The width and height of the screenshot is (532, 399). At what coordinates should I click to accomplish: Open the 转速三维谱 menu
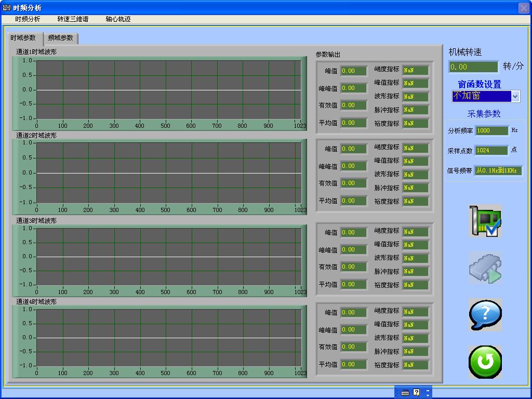(73, 19)
